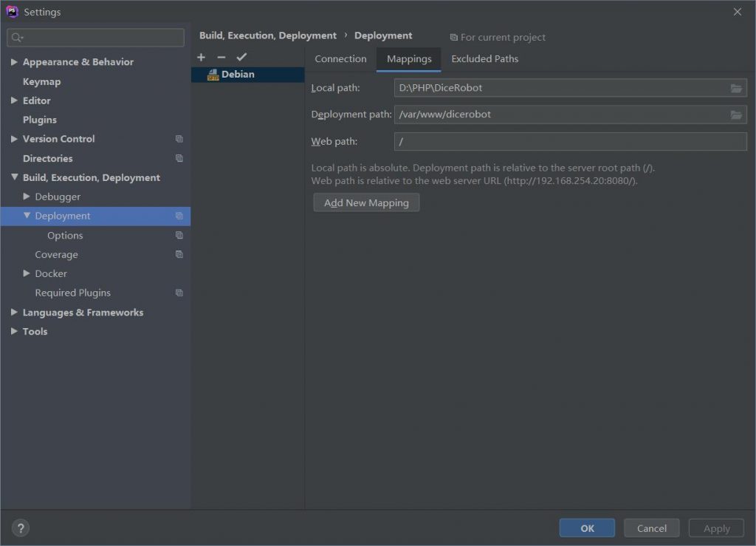Click the Web path input field

571,141
